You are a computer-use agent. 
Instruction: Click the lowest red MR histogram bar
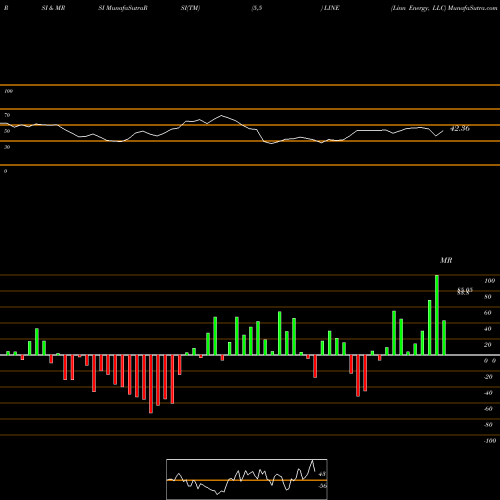[x=151, y=384]
